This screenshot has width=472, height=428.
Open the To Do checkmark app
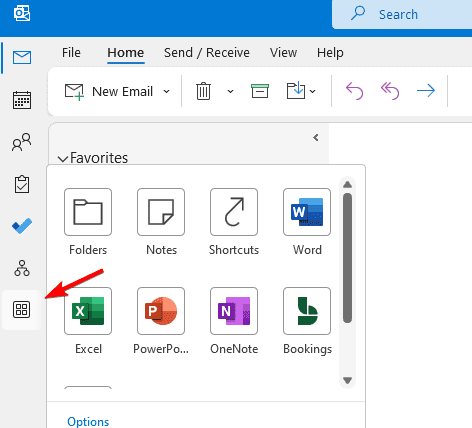[22, 226]
